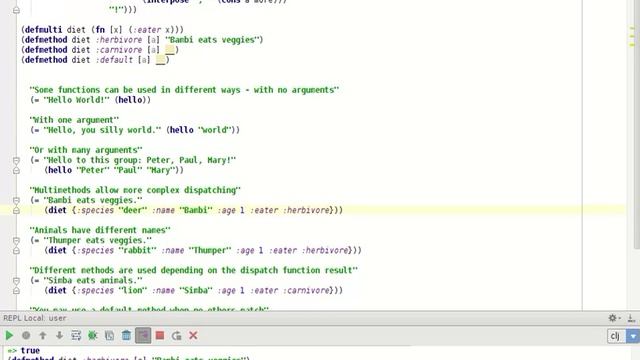Select REPL Local: user panel title

click(x=35, y=318)
